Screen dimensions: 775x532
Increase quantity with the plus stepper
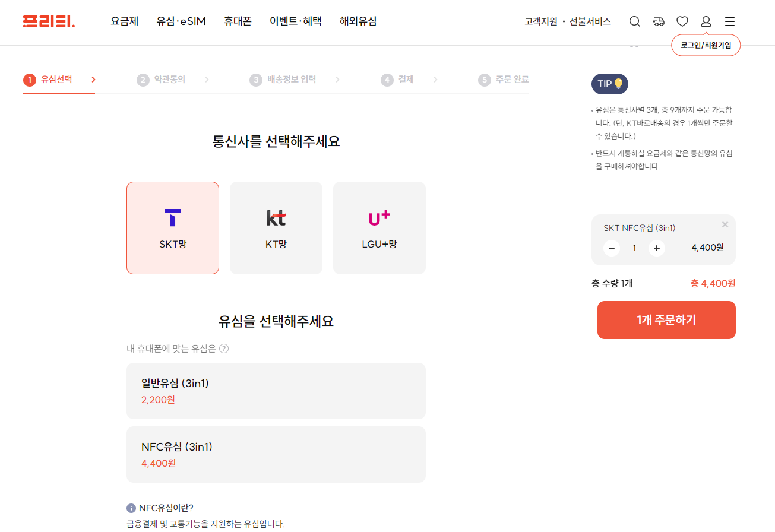coord(657,248)
